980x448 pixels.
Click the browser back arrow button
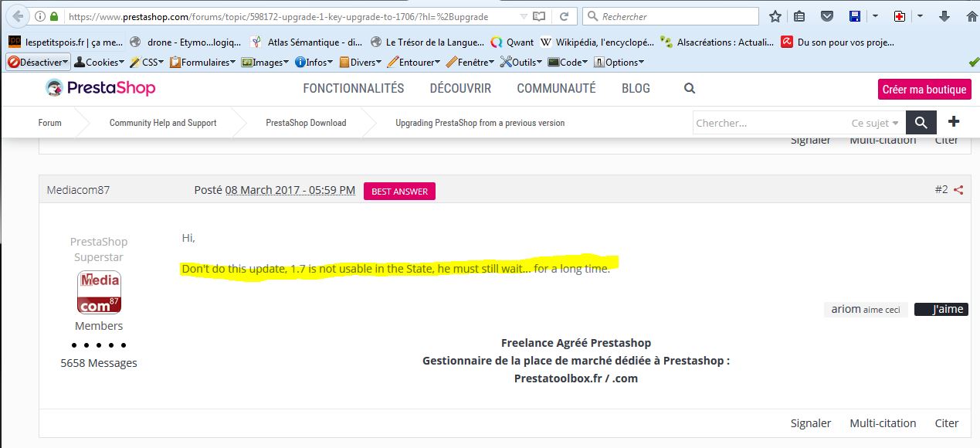(x=17, y=15)
